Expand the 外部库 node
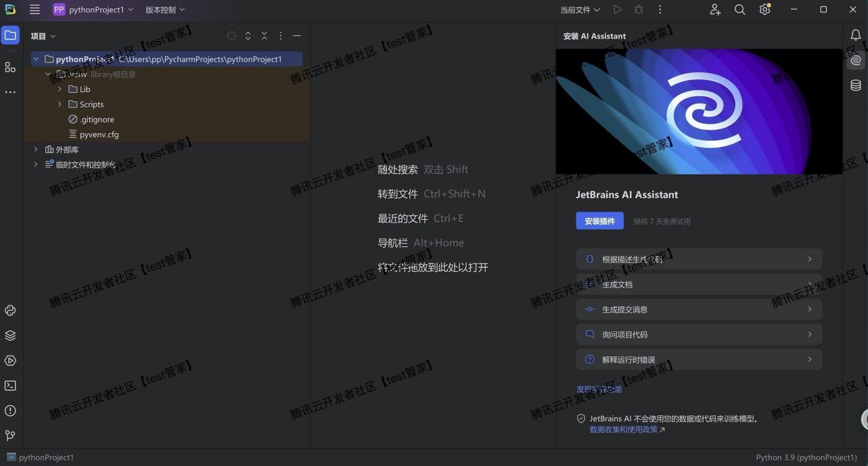 tap(35, 149)
